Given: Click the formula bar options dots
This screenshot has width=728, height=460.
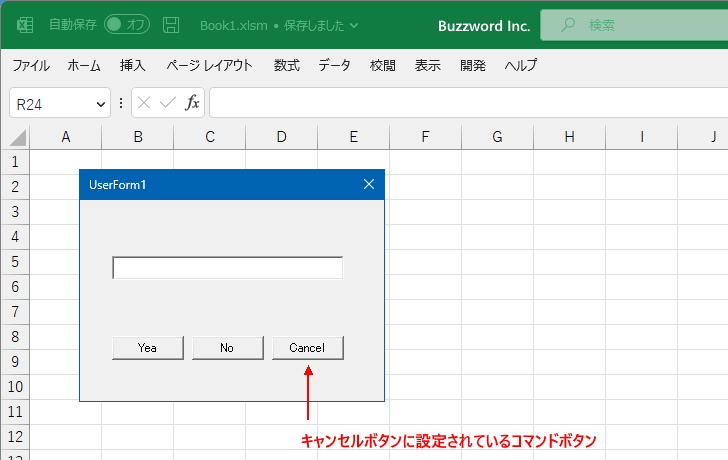Looking at the screenshot, I should coord(121,103).
